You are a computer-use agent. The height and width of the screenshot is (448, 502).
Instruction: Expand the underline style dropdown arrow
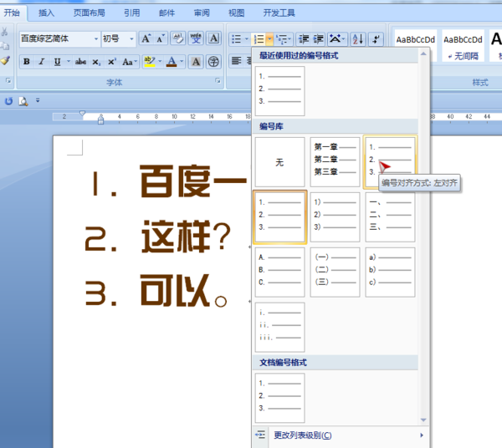(69, 61)
